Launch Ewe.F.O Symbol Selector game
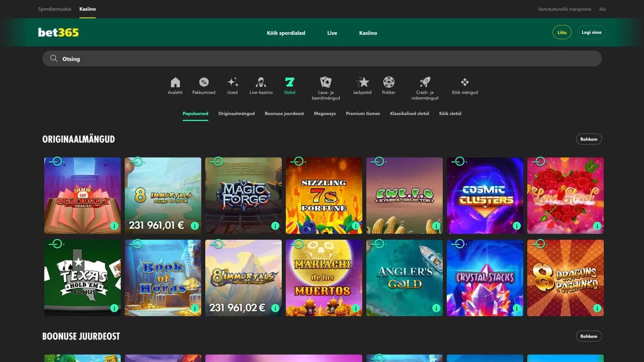 [x=405, y=195]
